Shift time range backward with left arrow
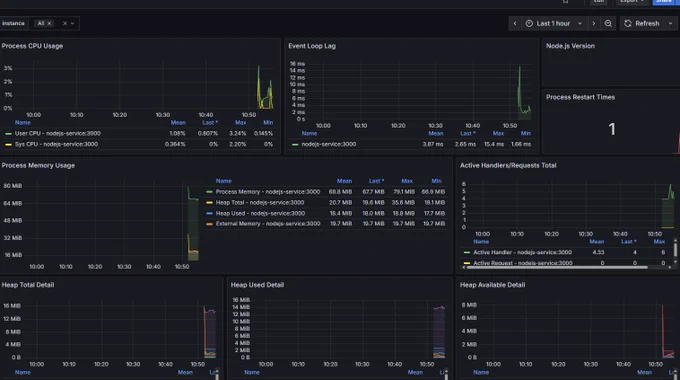Image resolution: width=680 pixels, height=380 pixels. pos(515,23)
